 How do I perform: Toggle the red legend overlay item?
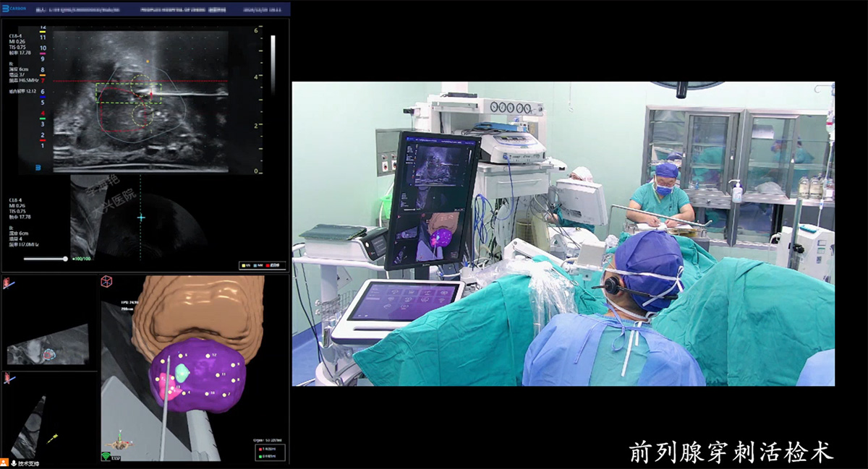point(271,267)
